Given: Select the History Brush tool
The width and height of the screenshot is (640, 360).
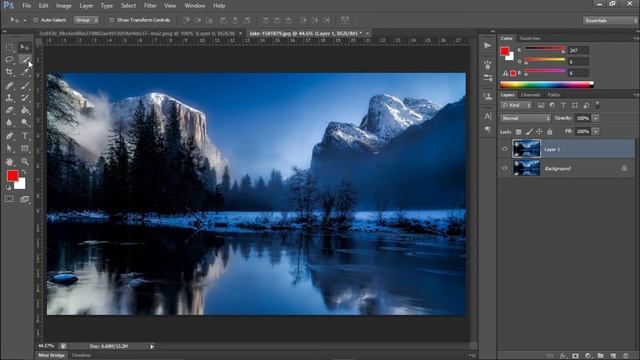Looking at the screenshot, I should click(x=24, y=98).
